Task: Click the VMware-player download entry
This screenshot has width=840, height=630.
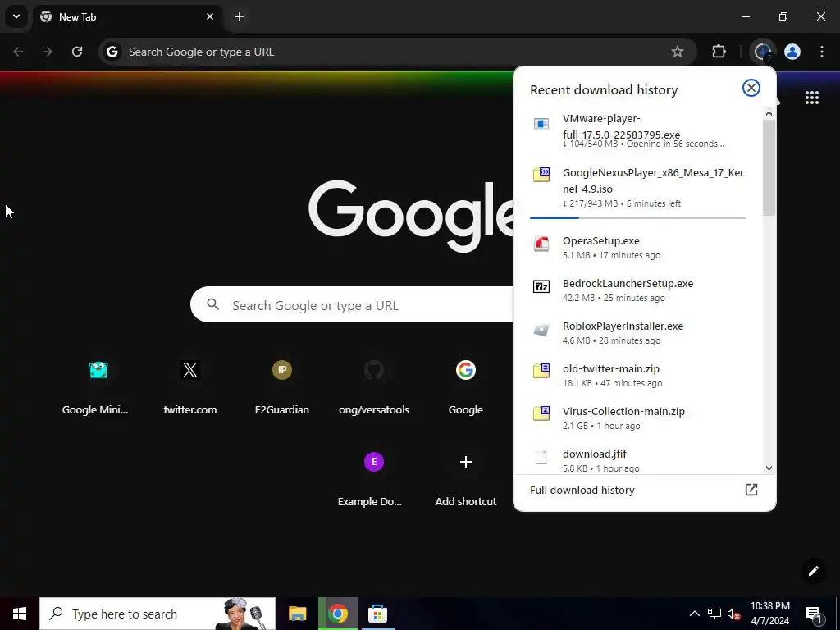Action: click(637, 130)
